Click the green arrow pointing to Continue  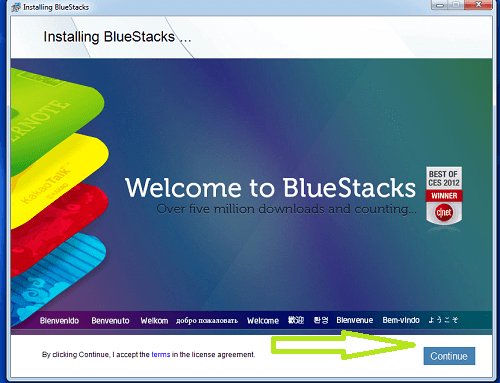point(343,345)
